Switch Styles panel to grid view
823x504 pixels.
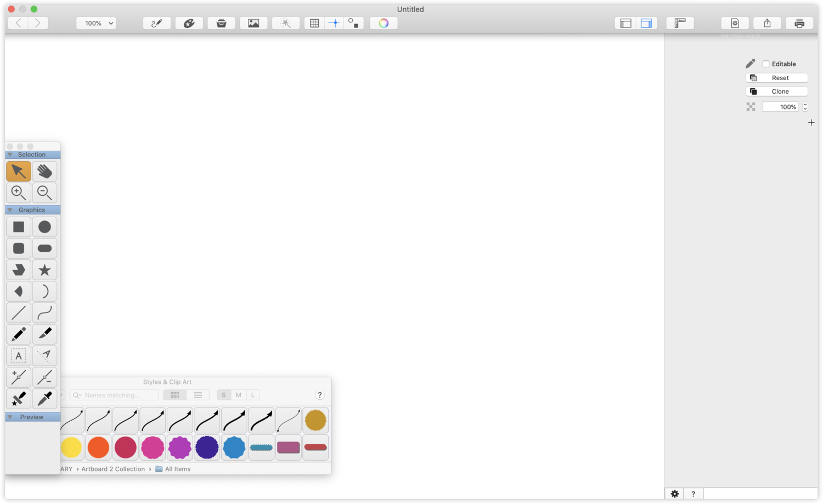[x=175, y=395]
